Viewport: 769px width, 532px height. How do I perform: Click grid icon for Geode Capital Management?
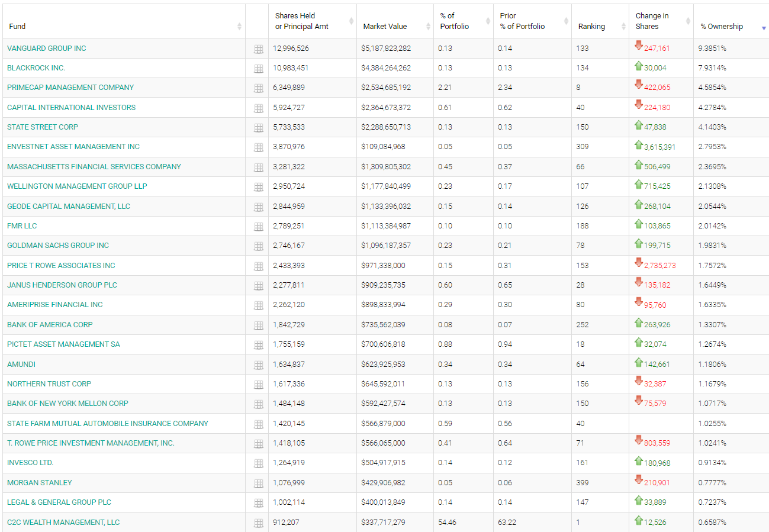click(258, 207)
